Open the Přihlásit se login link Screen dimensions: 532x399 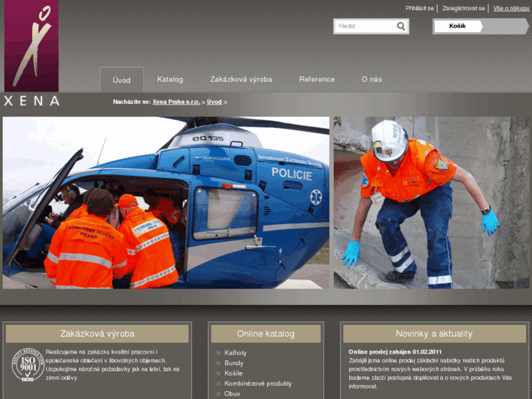point(419,9)
